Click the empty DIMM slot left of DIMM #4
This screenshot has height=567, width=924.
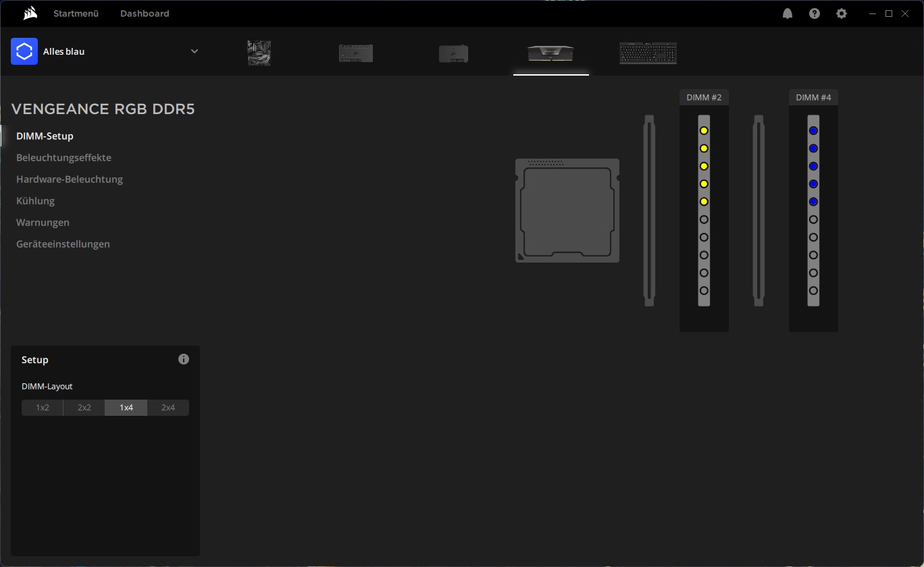pyautogui.click(x=759, y=211)
